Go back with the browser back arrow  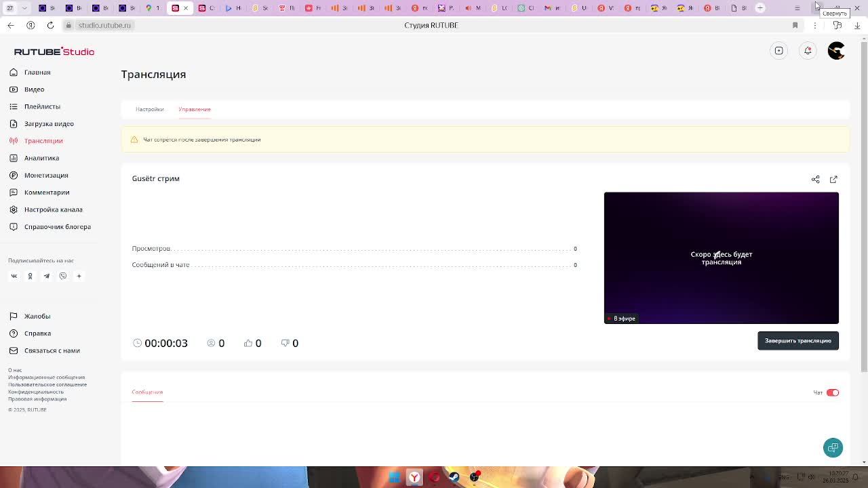tap(10, 25)
